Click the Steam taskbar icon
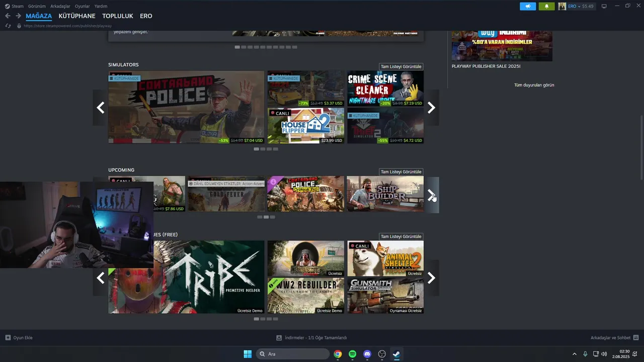644x362 pixels. pos(397,354)
